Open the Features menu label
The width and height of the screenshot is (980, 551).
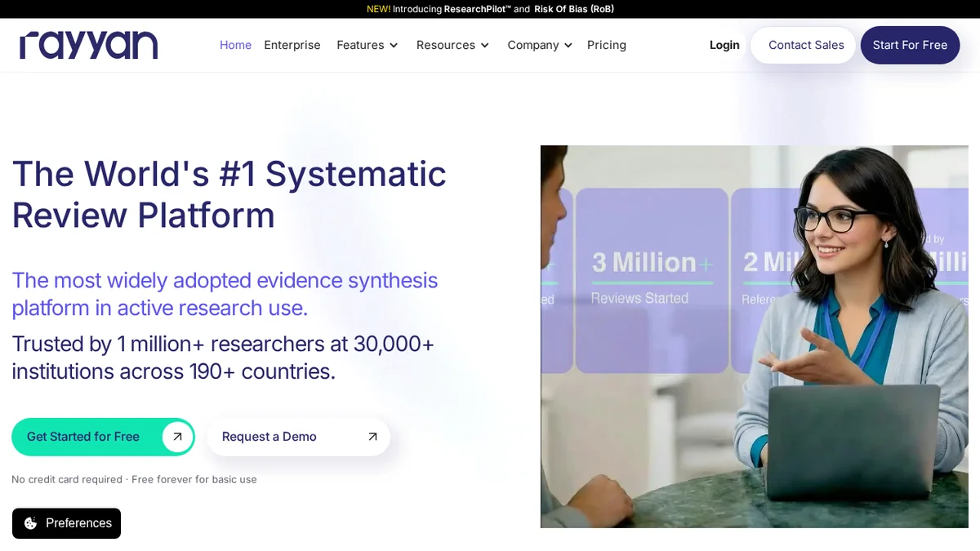click(360, 45)
